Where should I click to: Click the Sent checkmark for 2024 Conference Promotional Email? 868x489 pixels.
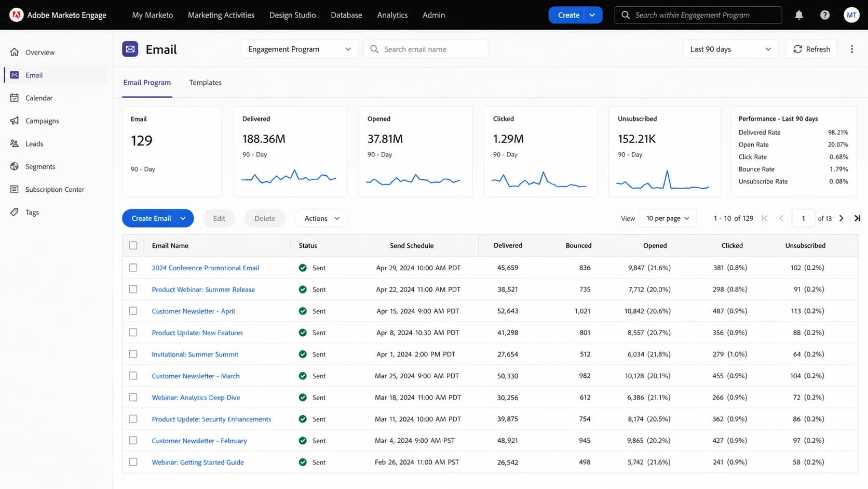click(303, 268)
